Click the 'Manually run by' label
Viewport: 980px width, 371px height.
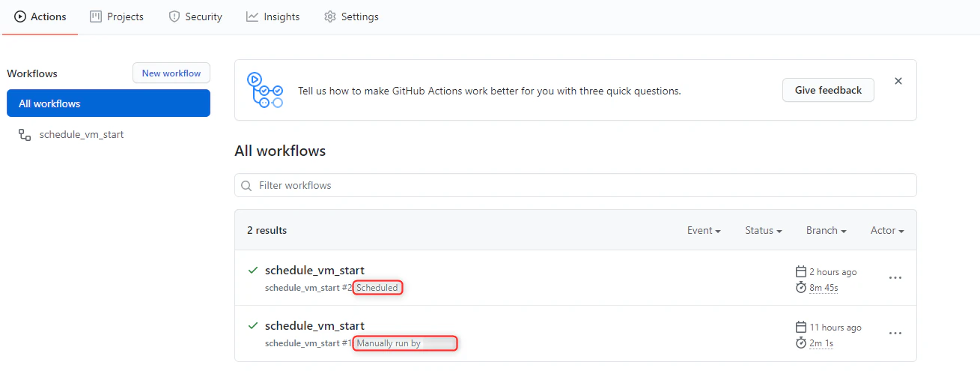coord(389,343)
